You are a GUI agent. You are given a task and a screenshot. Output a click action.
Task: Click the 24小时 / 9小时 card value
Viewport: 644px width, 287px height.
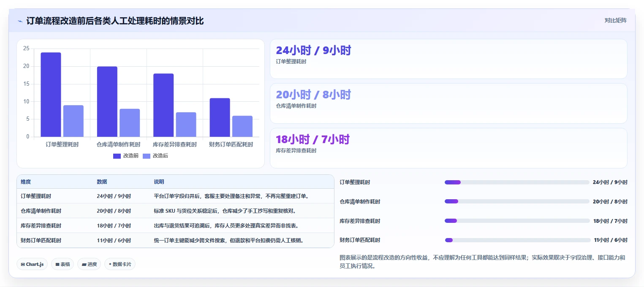[x=313, y=50]
